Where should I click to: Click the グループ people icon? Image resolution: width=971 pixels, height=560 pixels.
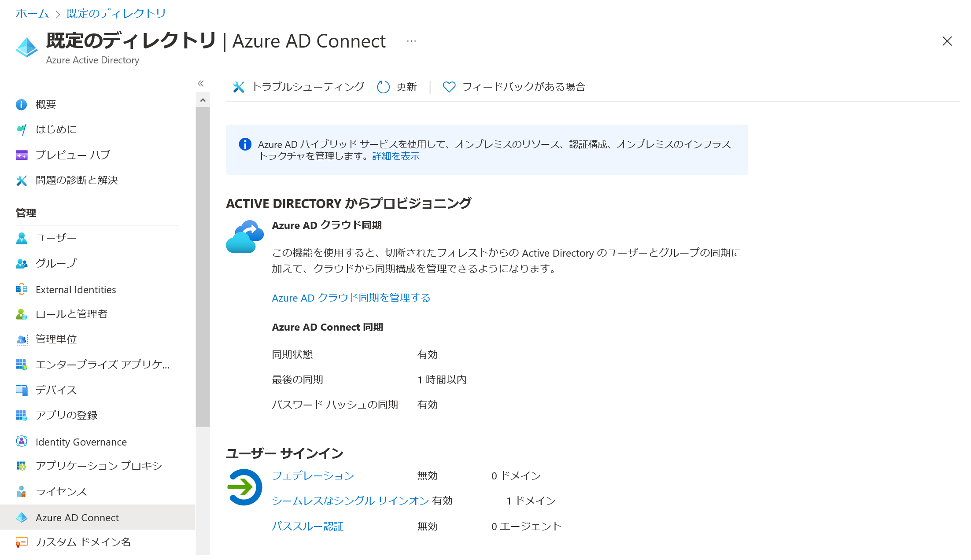click(21, 263)
